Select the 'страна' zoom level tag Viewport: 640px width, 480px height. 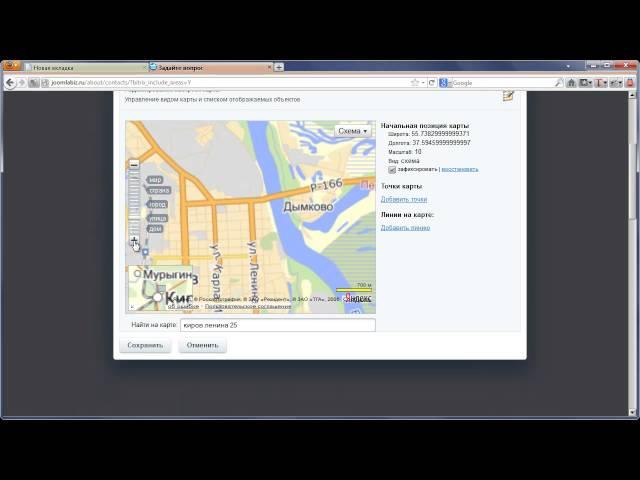click(x=158, y=190)
